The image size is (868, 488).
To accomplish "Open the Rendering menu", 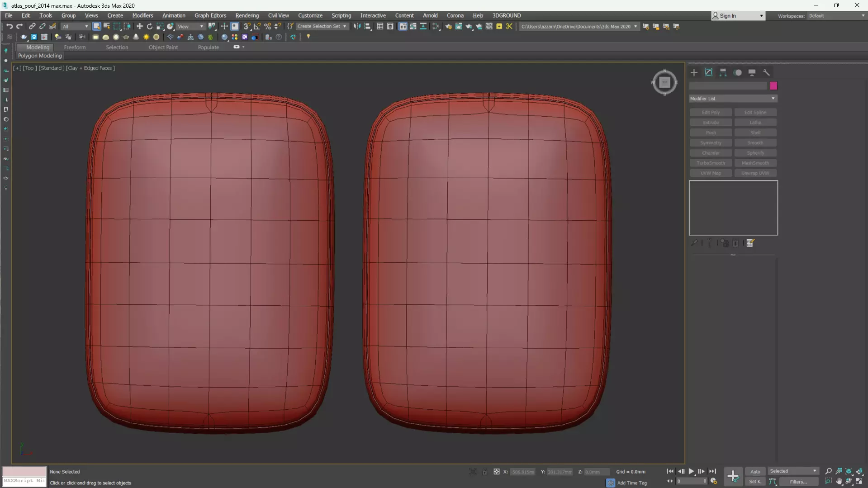I will (247, 15).
